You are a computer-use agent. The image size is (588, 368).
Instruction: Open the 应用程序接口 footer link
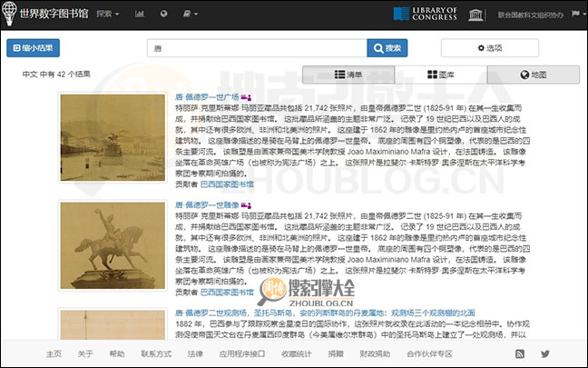point(242,353)
